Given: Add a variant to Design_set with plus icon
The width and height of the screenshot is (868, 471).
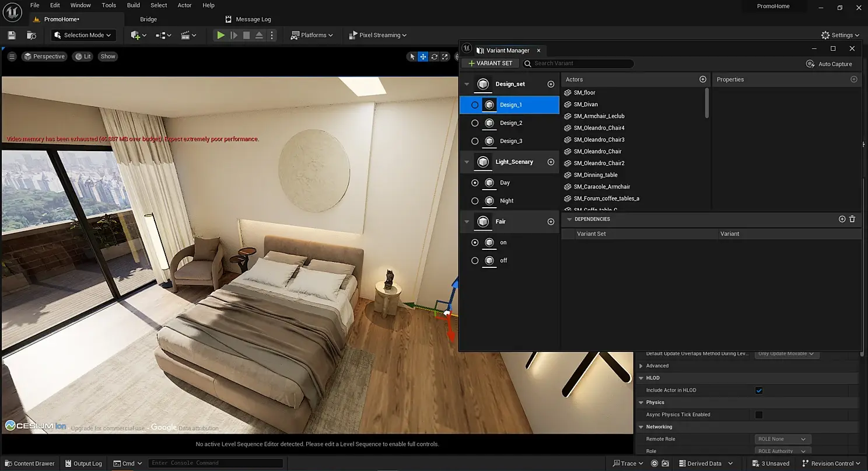Looking at the screenshot, I should point(551,84).
